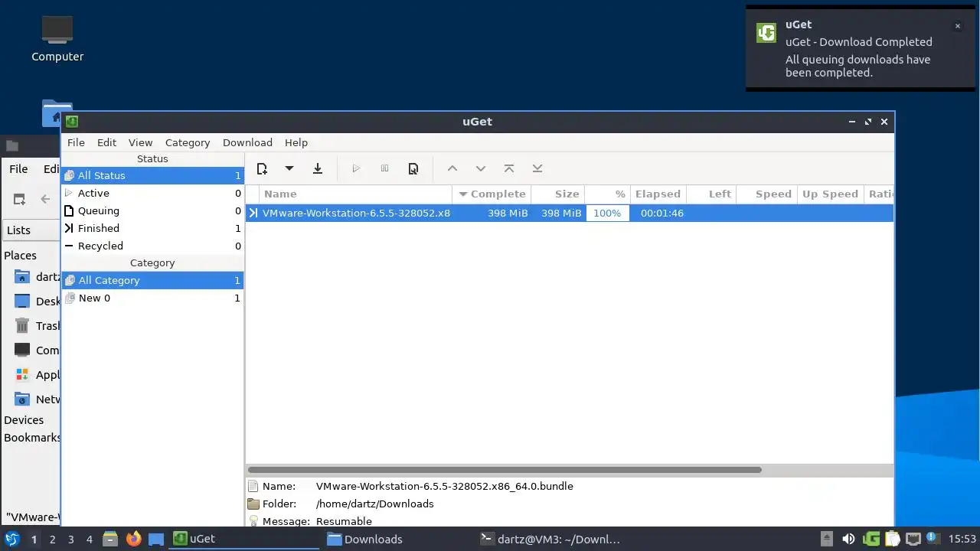The height and width of the screenshot is (551, 980).
Task: Select the New 0 category
Action: (x=152, y=298)
